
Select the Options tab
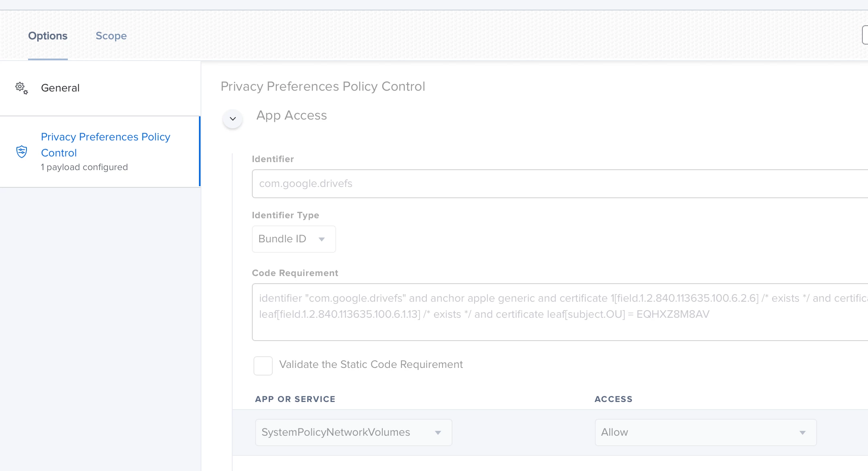point(48,36)
